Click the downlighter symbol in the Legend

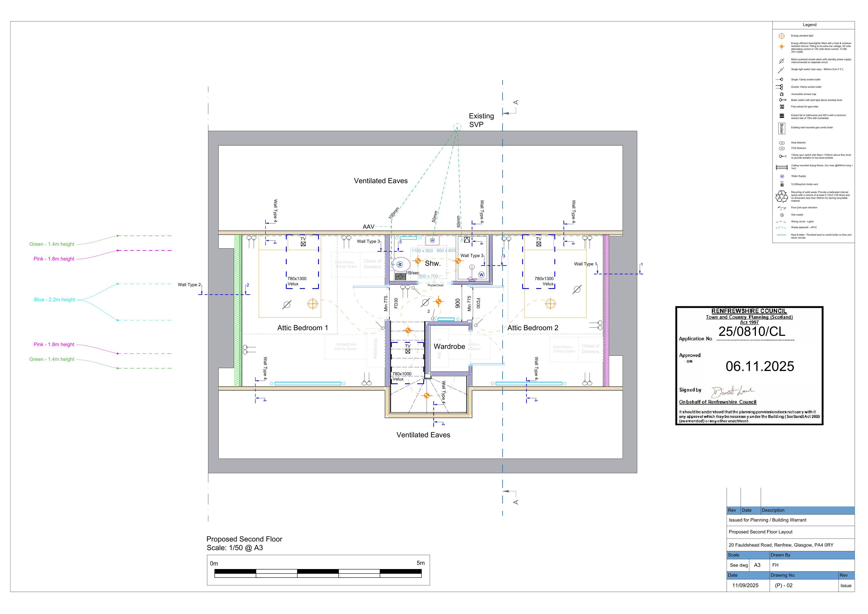point(781,46)
